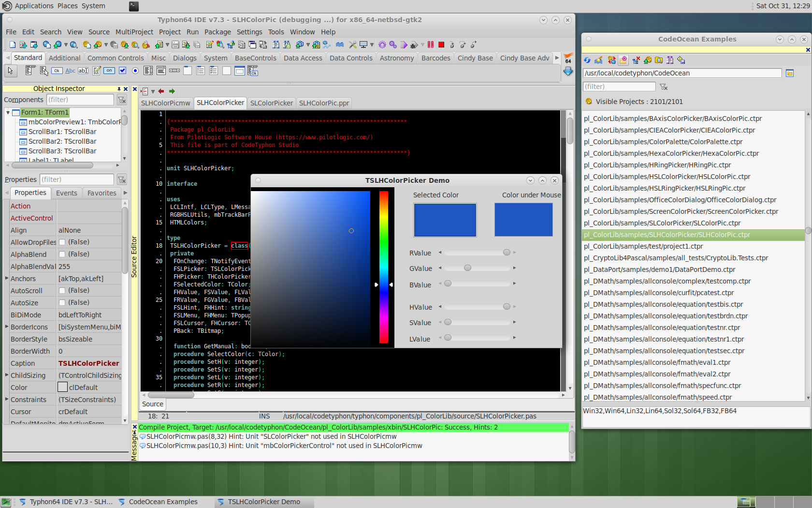Click the Pause debugging toolbar icon
Viewport: 812px width, 508px height.
click(x=430, y=45)
